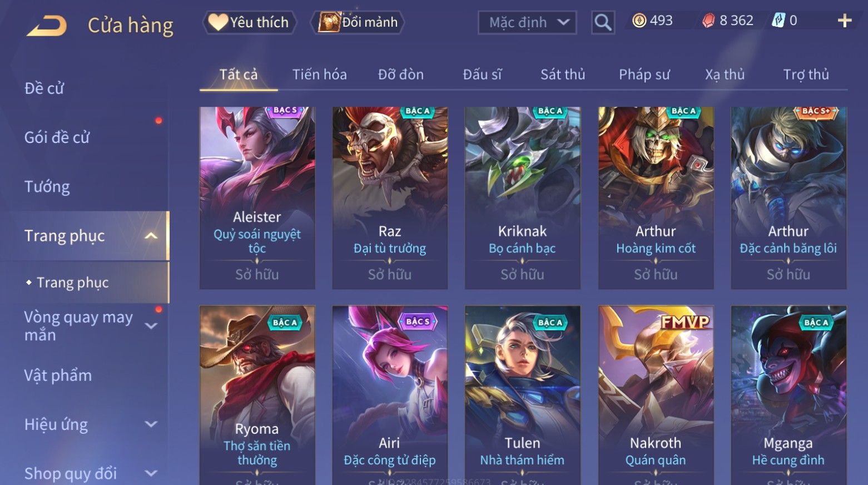This screenshot has width=868, height=485.
Task: Switch to the Sát thủ tab
Action: [563, 75]
